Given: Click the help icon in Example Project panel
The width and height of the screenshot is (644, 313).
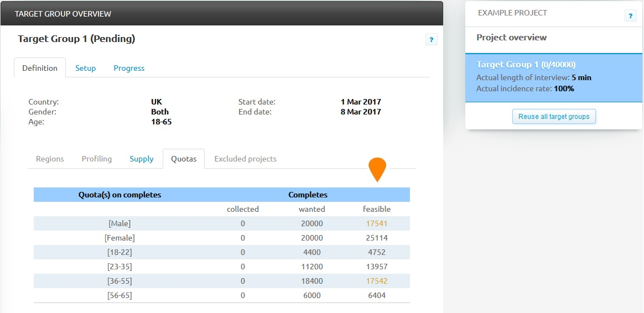Looking at the screenshot, I should coord(630,16).
